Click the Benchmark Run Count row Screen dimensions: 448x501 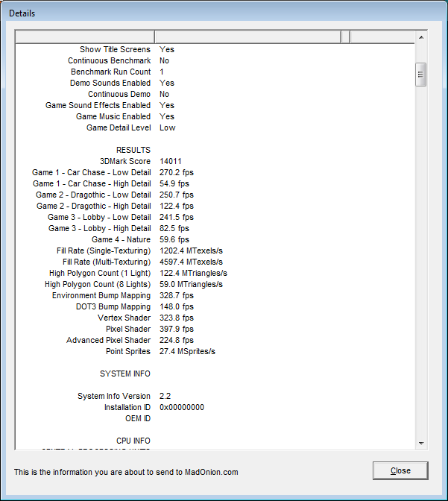click(x=110, y=72)
